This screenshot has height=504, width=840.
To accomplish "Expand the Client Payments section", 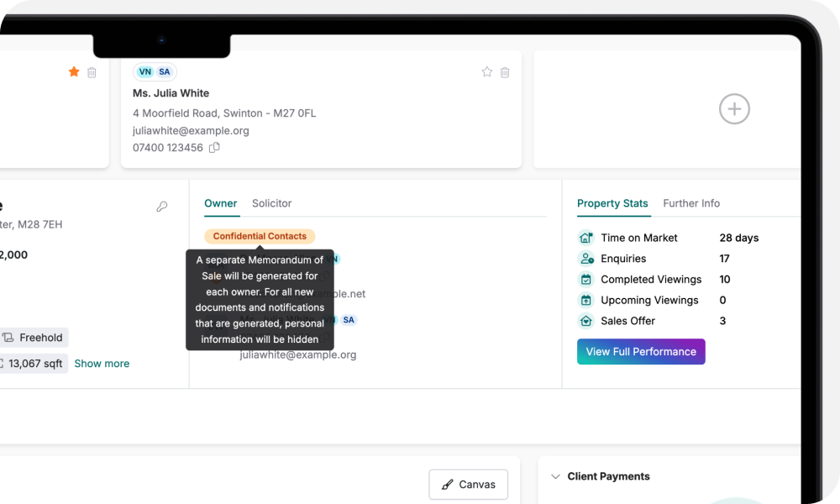I will 555,476.
